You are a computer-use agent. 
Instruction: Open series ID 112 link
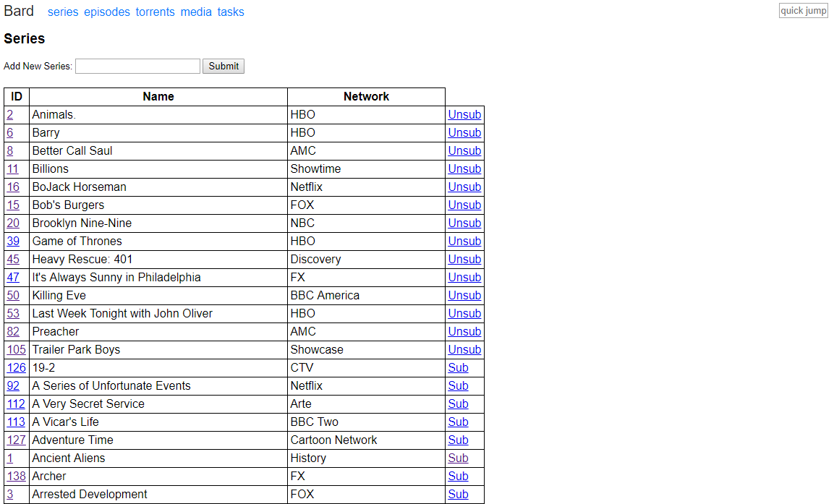coord(16,403)
